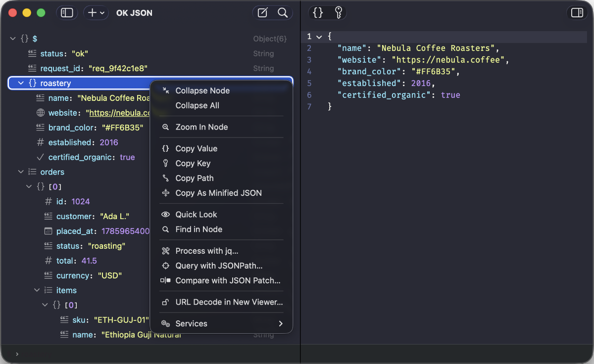Image resolution: width=594 pixels, height=364 pixels.
Task: Click the string icon beside brand_color
Action: 41,128
